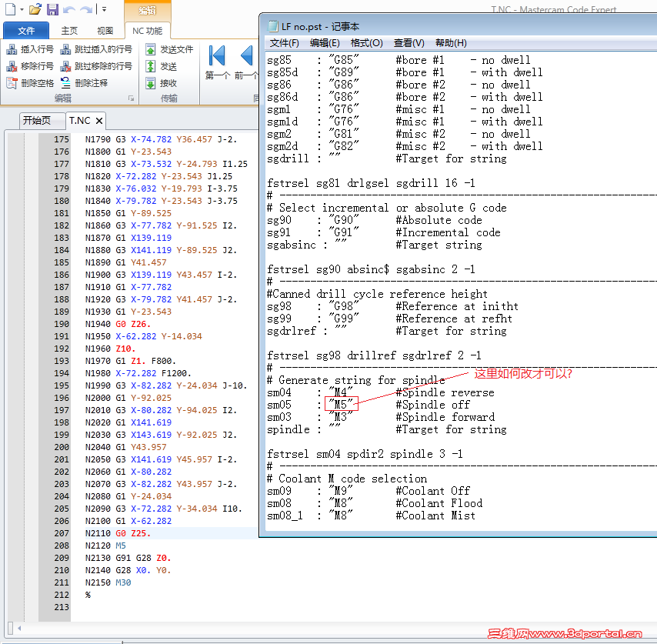This screenshot has width=657, height=644.
Task: Open Notepad's 格式(O) menu
Action: [x=366, y=43]
